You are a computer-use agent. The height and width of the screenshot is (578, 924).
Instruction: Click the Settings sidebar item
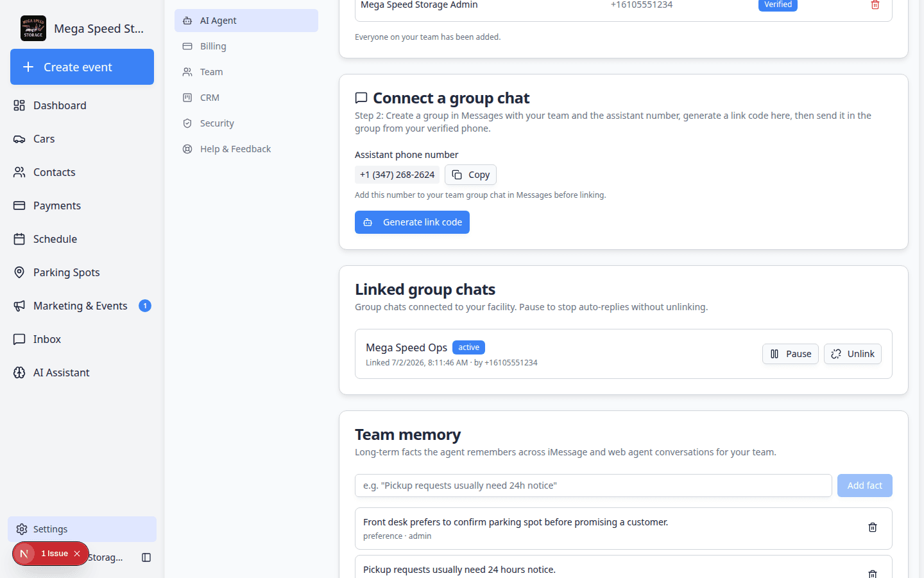(82, 529)
